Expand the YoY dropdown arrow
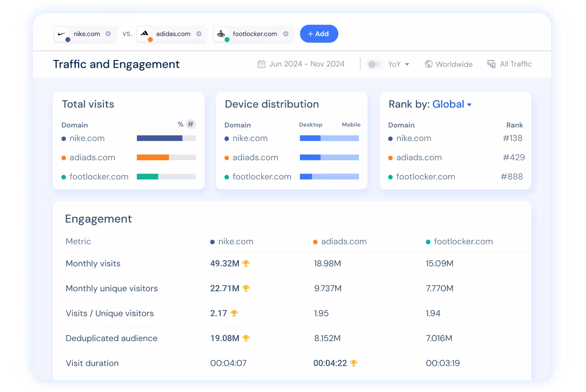The image size is (586, 392). pos(407,64)
